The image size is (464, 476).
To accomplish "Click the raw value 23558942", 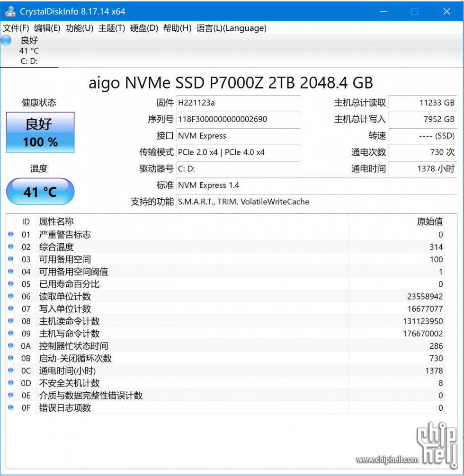I will pos(425,297).
